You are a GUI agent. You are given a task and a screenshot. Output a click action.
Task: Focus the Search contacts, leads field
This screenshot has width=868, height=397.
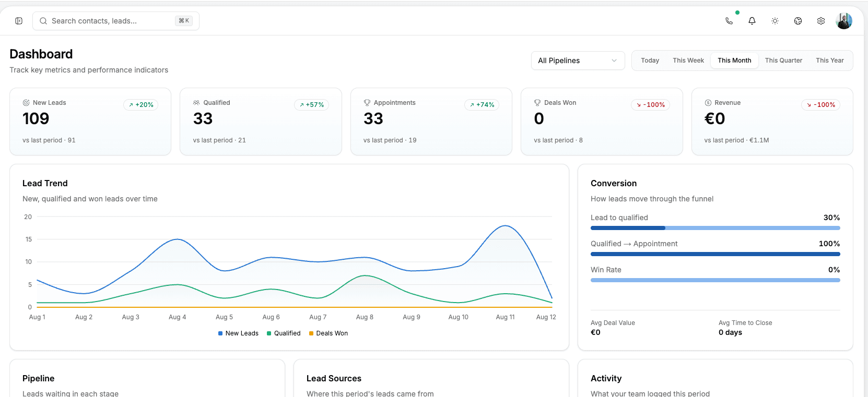click(116, 21)
